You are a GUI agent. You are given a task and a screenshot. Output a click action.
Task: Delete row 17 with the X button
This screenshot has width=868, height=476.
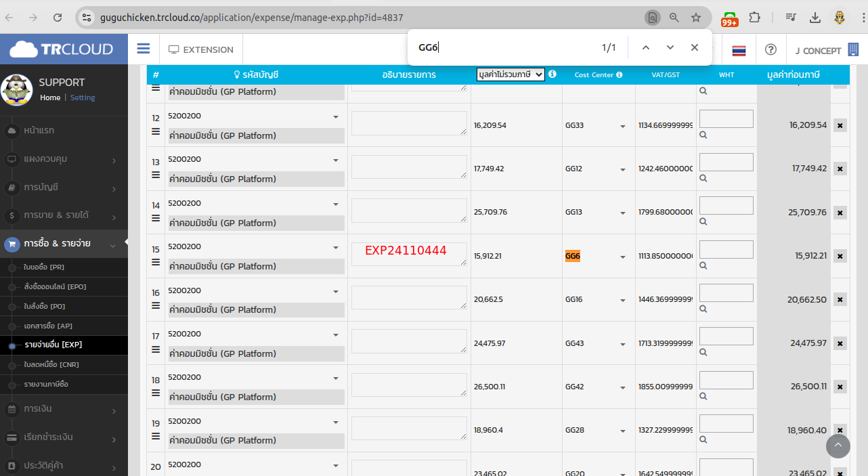(840, 343)
